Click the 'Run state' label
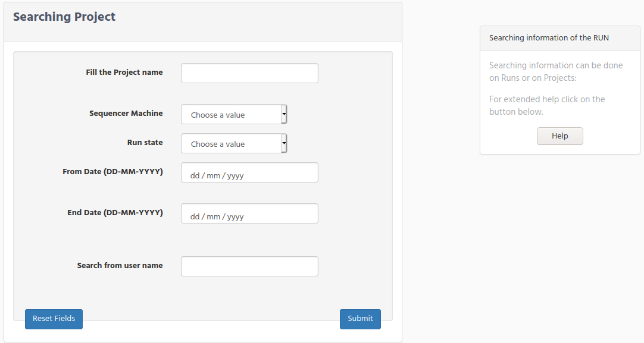 click(x=145, y=142)
